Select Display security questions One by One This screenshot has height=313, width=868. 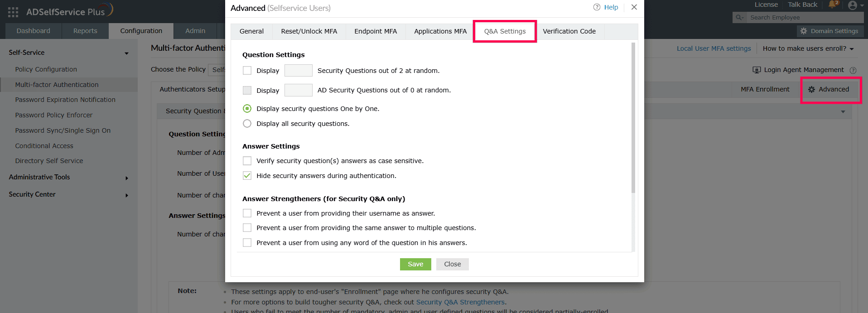pyautogui.click(x=247, y=109)
